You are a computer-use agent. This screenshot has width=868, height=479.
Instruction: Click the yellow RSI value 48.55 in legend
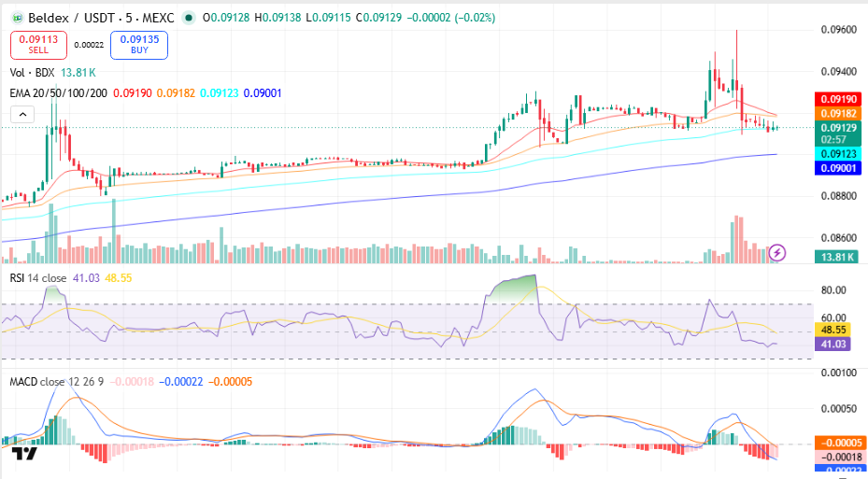click(x=119, y=277)
